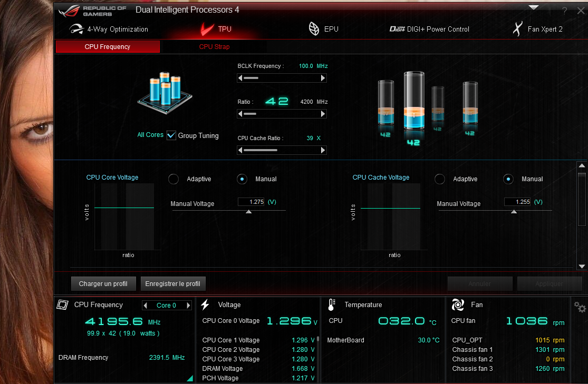Select Manual for CPU Core Voltage
588x384 pixels.
coord(242,179)
